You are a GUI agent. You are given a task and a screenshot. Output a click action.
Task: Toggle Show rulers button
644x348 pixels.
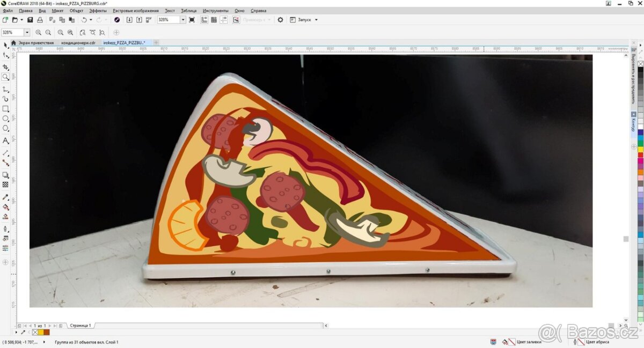[204, 20]
